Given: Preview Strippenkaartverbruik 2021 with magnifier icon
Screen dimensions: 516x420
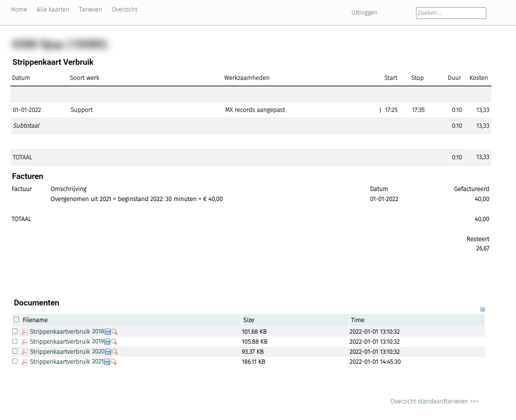Looking at the screenshot, I should (x=114, y=362).
